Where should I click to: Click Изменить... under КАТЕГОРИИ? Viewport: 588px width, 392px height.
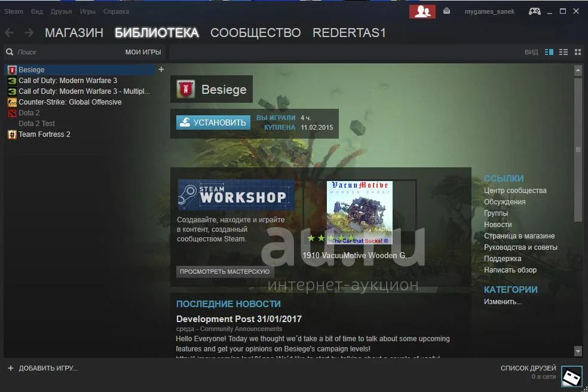(x=503, y=302)
